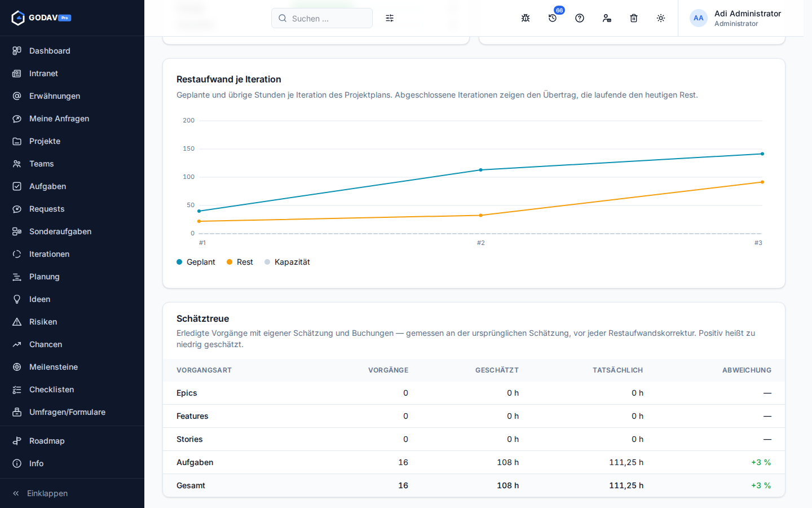Click the @ icon for Erwähnungen
This screenshot has height=508, width=812.
pyautogui.click(x=17, y=96)
